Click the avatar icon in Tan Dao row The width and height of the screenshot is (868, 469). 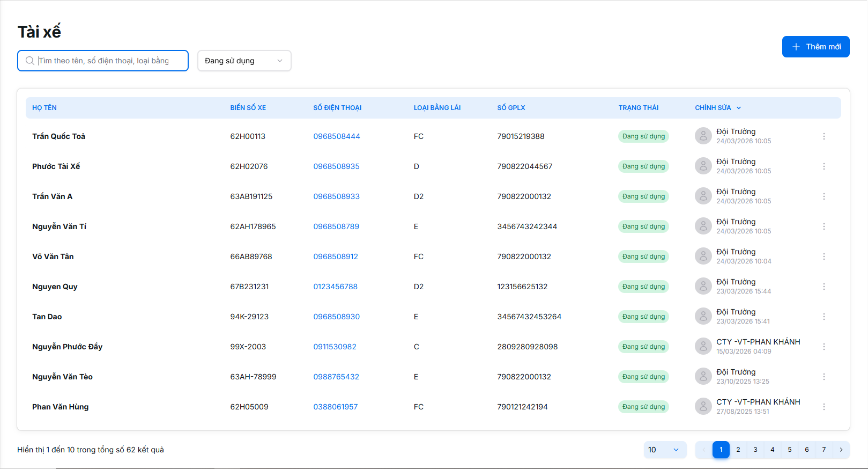[703, 317]
